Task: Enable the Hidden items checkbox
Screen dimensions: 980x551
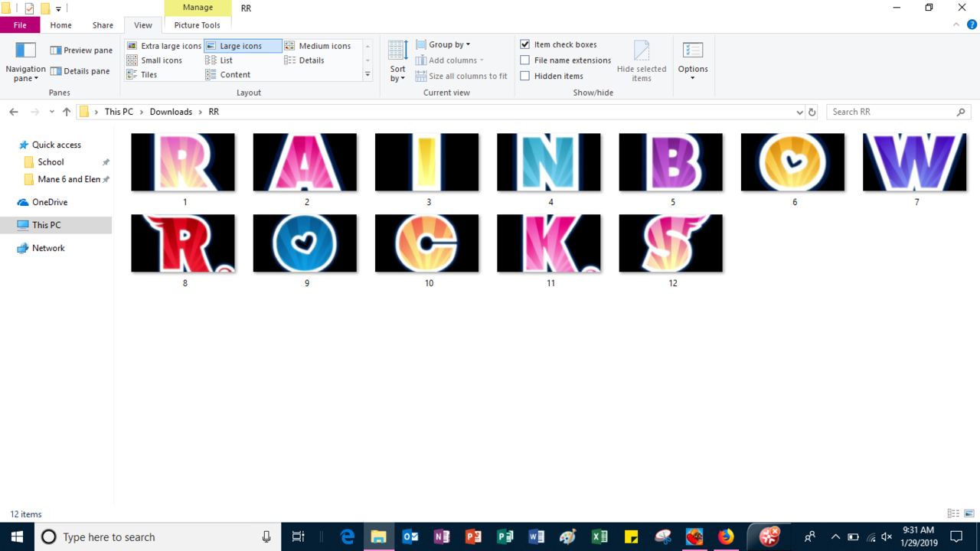Action: click(525, 76)
